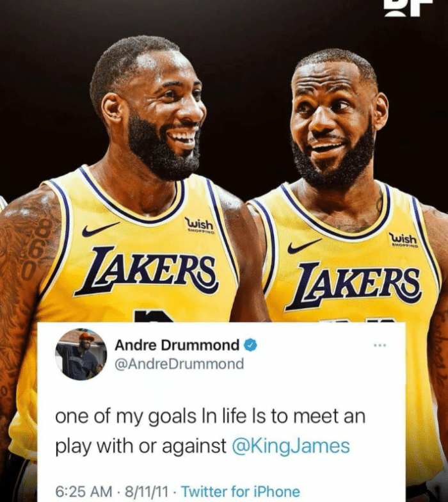Click the Lakers wordmark on the left jersey
Viewport: 448px width, 502px height.
coord(148,271)
